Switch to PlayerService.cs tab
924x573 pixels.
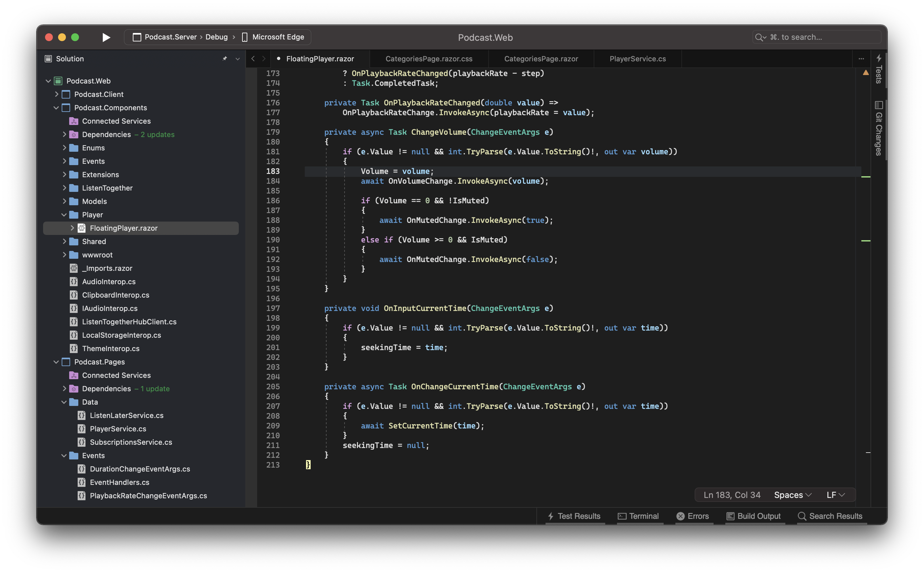click(638, 59)
